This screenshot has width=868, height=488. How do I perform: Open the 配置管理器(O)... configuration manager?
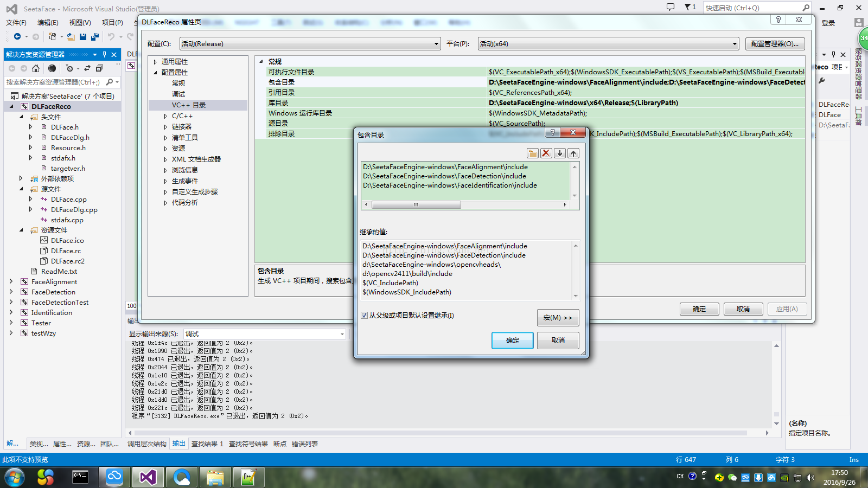775,43
